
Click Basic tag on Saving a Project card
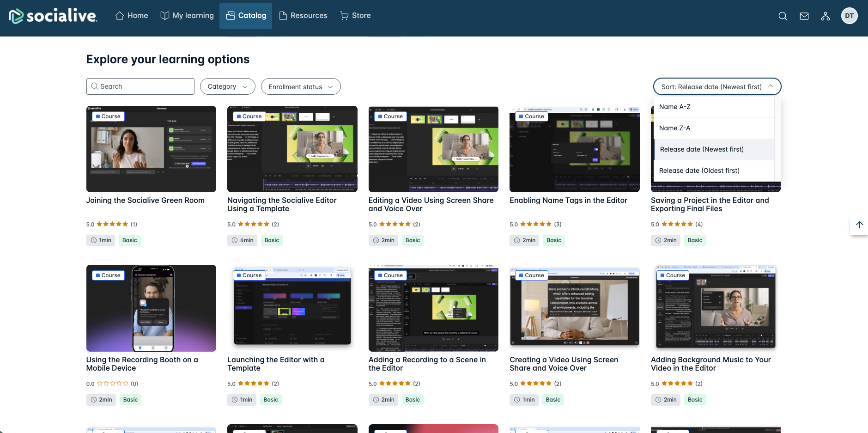[695, 240]
